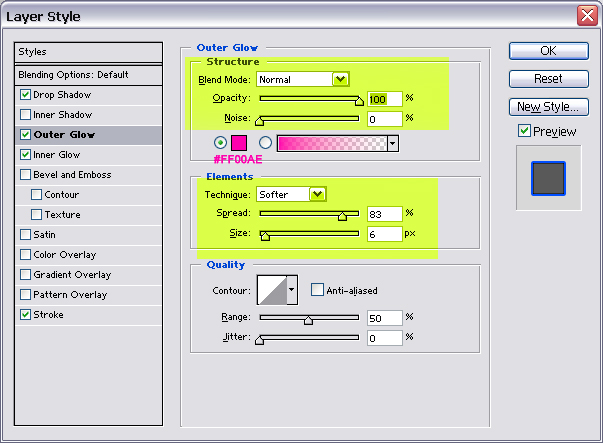
Task: Click the Opacity value input field
Action: 384,99
